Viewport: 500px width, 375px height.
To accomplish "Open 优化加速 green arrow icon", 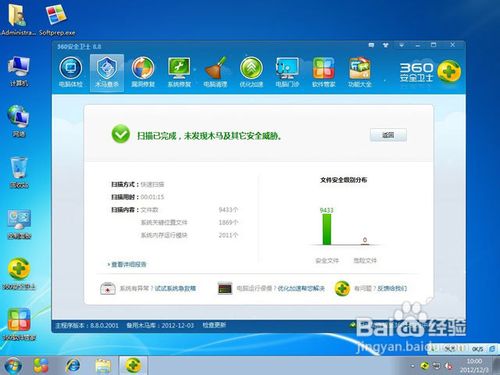I will click(x=251, y=72).
